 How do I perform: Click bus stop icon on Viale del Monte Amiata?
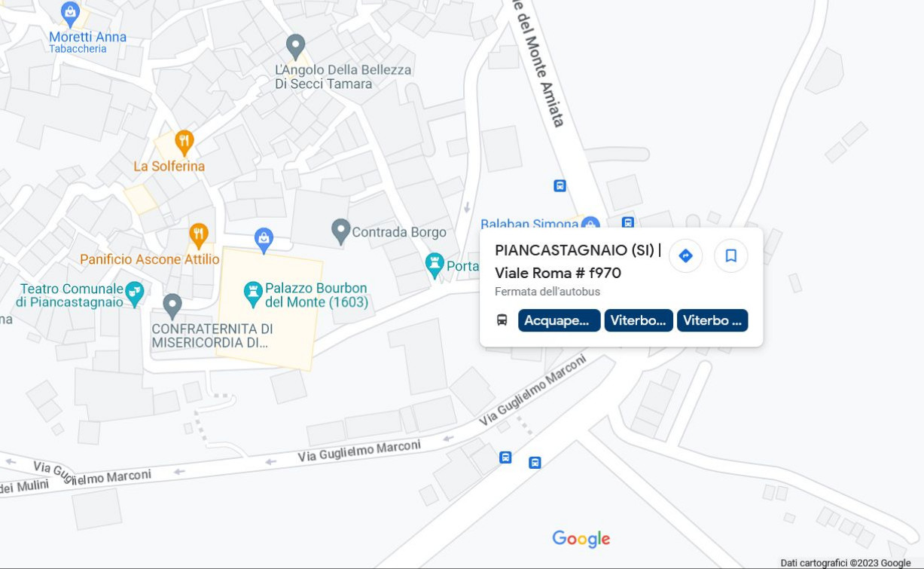click(560, 185)
